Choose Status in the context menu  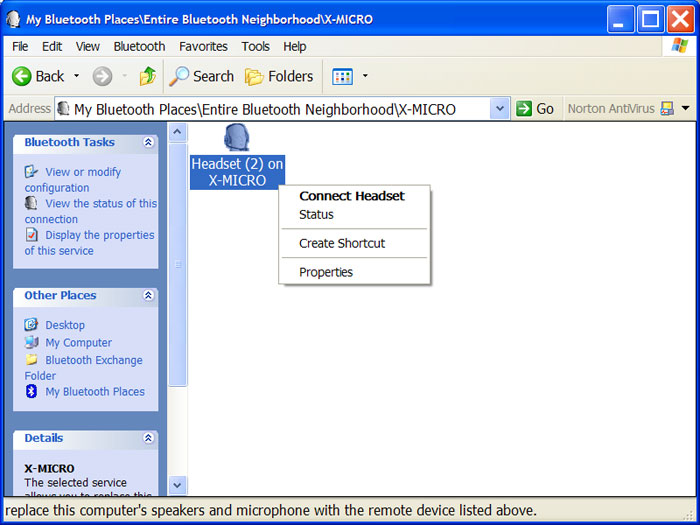[354, 215]
